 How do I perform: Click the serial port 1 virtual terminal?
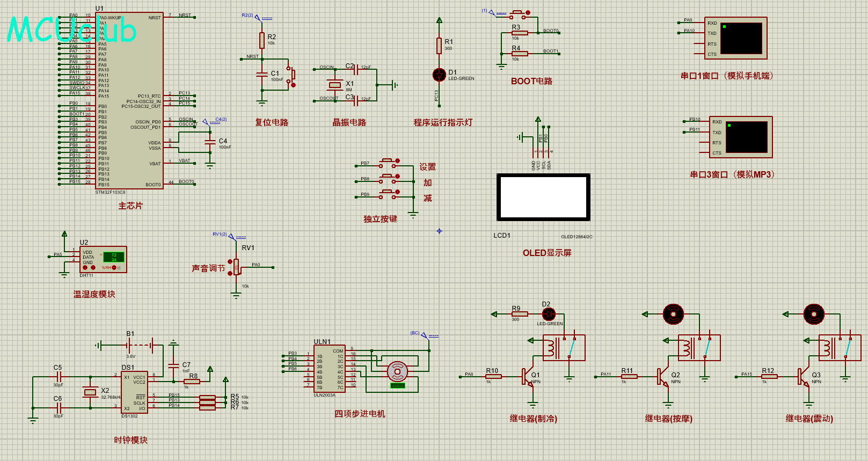point(735,38)
